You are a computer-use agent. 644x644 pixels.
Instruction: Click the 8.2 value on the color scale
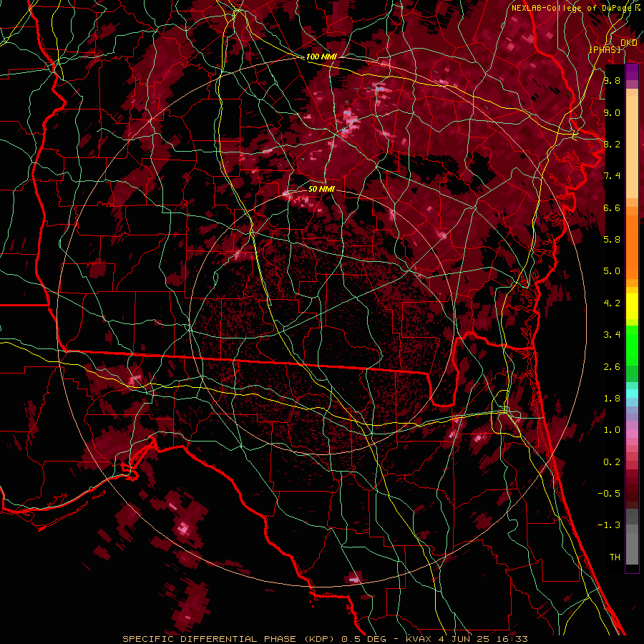pos(612,144)
